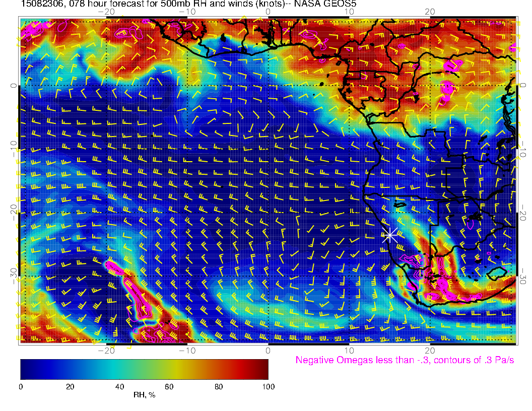Click the colorbar tick label 40
532x411 pixels.
pos(119,386)
